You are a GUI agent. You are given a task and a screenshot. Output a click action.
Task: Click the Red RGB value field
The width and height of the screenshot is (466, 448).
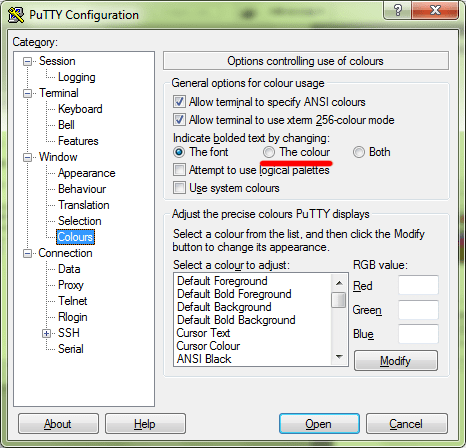tap(418, 285)
